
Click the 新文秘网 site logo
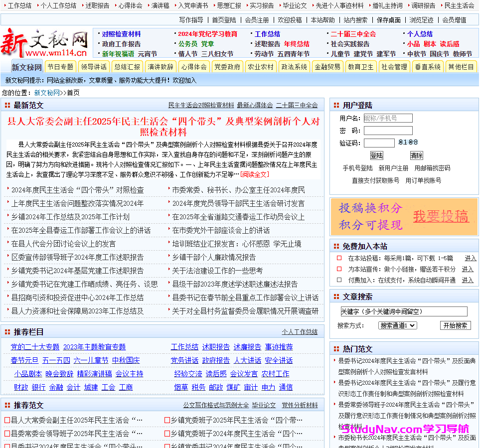[x=45, y=43]
